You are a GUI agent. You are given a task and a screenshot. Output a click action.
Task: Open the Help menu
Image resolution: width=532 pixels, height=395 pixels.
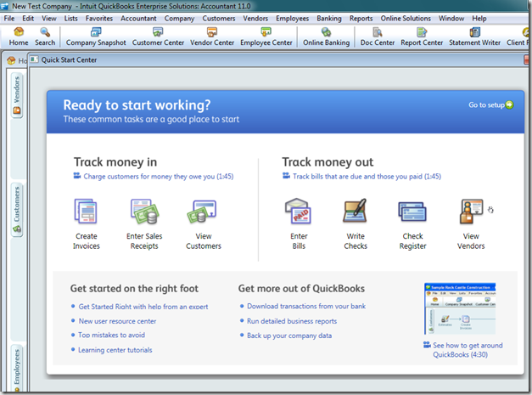[x=479, y=19]
